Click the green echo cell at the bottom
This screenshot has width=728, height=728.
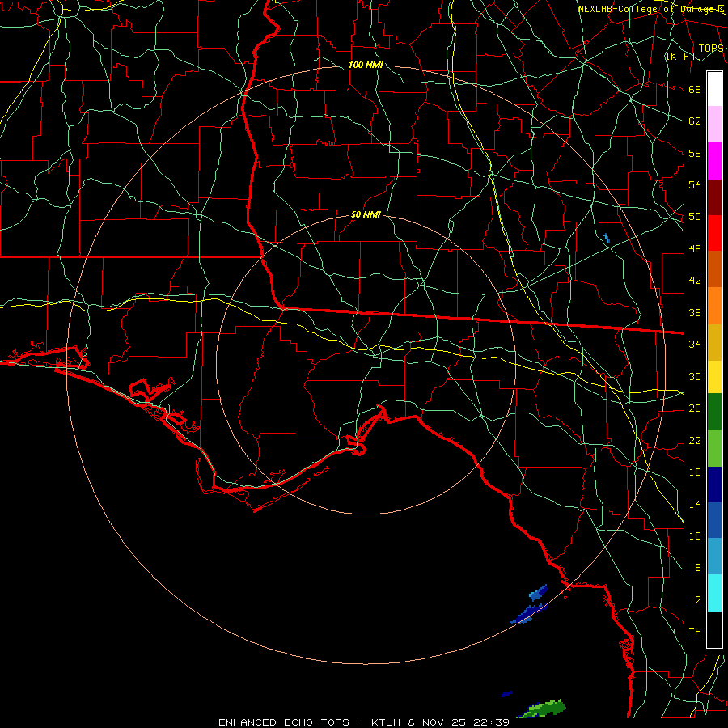point(543,709)
